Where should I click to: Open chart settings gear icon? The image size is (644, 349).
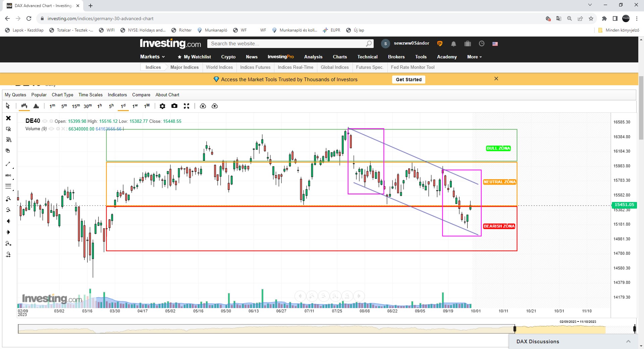[x=162, y=106]
